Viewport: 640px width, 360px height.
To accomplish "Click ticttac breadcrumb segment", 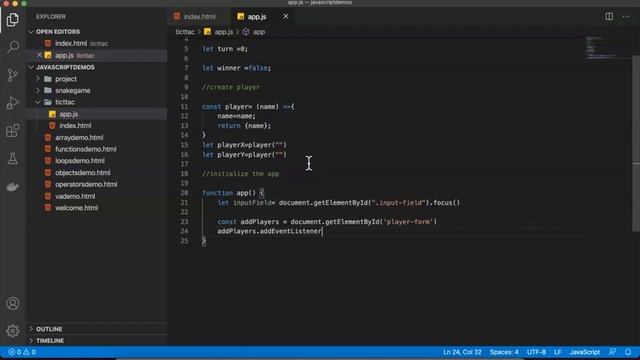I will (x=185, y=32).
